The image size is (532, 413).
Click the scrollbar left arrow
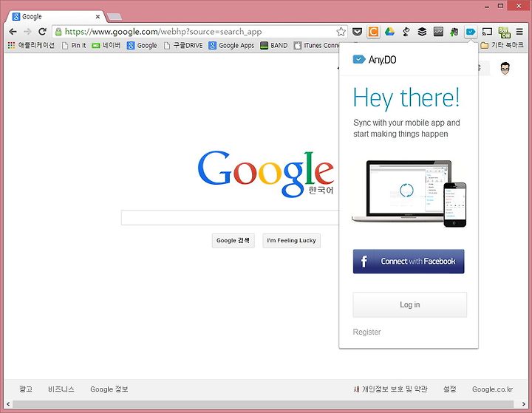point(8,404)
